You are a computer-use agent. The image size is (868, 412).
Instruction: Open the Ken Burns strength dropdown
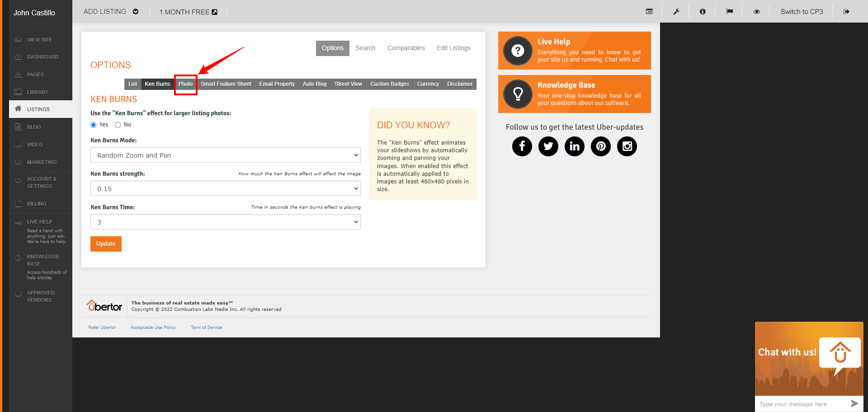click(x=225, y=189)
